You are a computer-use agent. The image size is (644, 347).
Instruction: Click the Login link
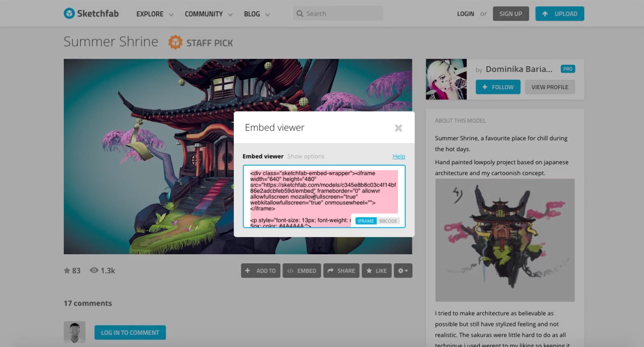465,14
